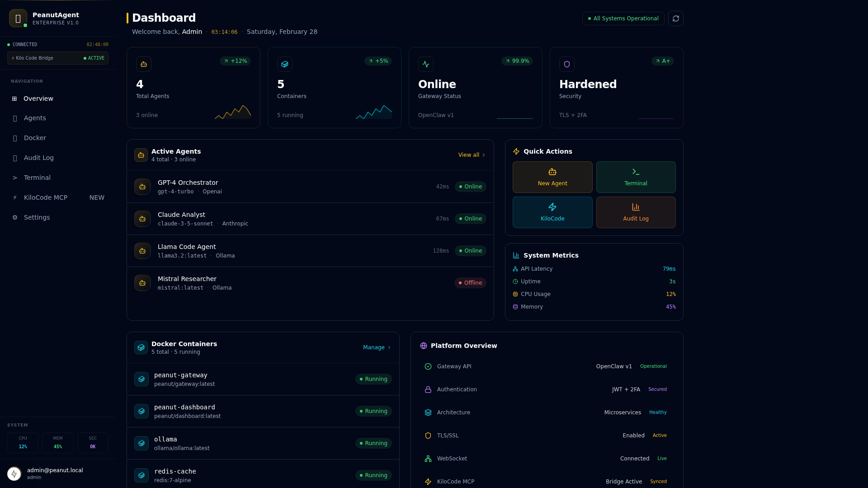This screenshot has width=868, height=488.
Task: Open the Docker section from the sidebar
Action: 35,138
